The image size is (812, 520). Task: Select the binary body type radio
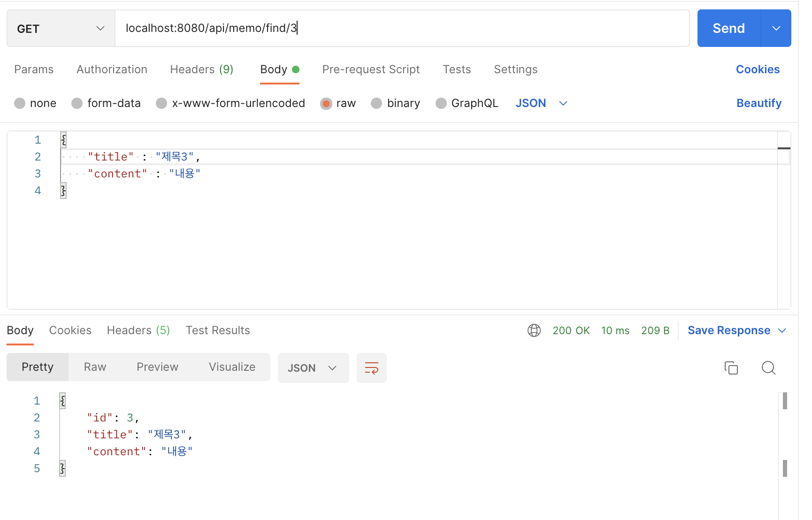point(376,103)
